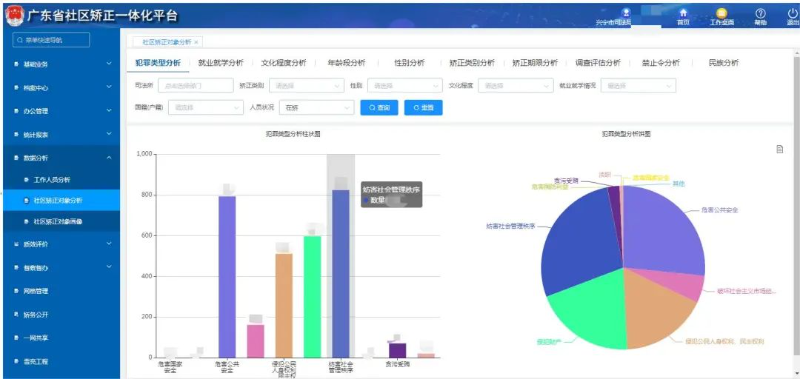Screen dimensions: 800x379
Task: Click the platform emblem logo
Action: (14, 15)
